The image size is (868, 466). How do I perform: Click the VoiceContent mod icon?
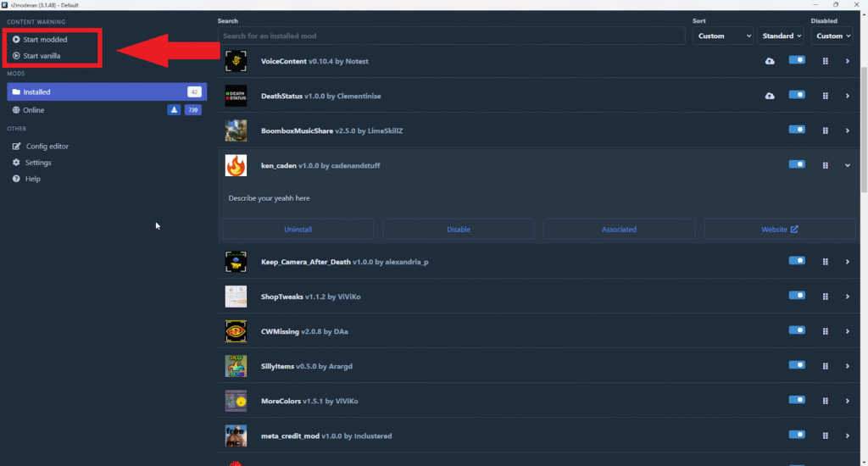click(236, 61)
